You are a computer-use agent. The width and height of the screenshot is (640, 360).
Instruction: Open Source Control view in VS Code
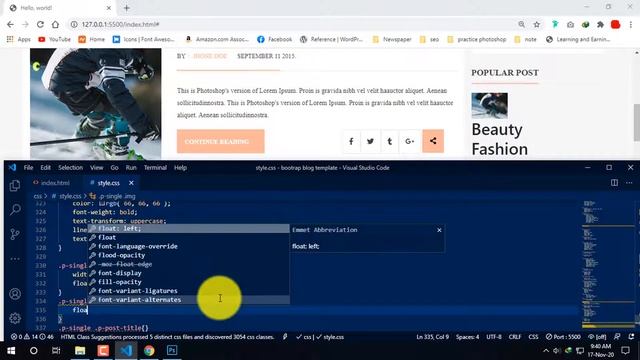pyautogui.click(x=15, y=234)
